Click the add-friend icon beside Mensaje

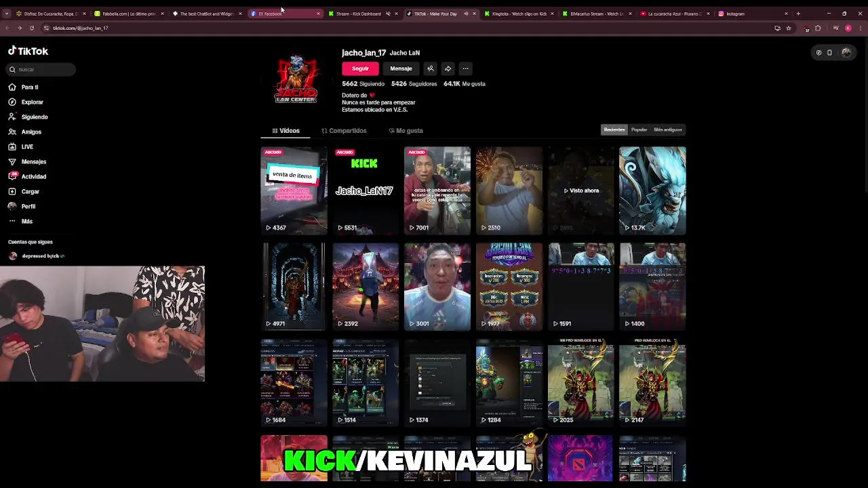430,68
